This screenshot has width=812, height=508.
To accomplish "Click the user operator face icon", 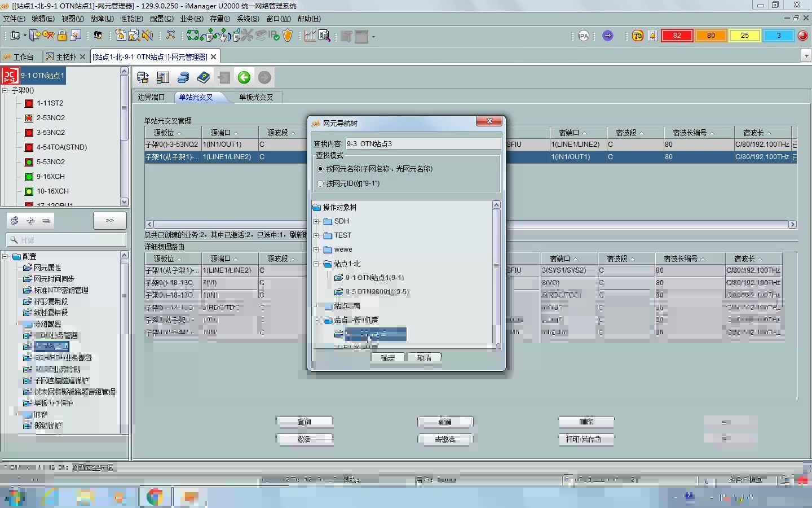I will tap(98, 36).
